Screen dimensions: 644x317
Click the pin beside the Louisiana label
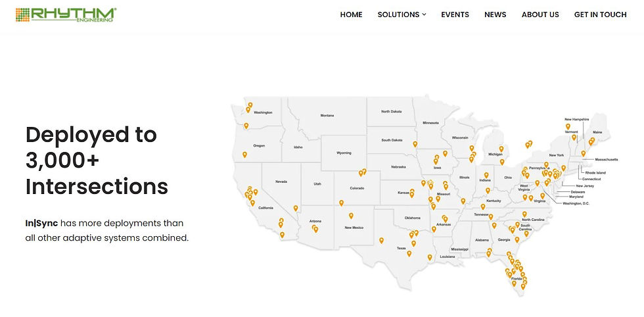coord(430,257)
